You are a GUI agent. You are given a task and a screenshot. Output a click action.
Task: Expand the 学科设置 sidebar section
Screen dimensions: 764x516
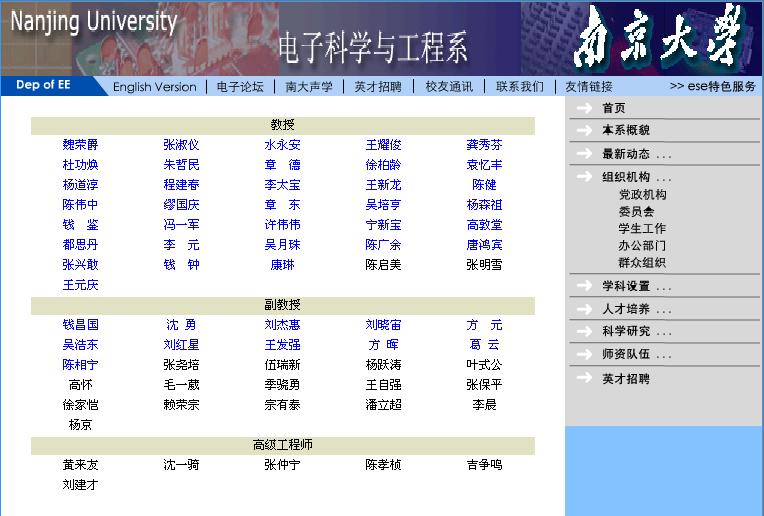pyautogui.click(x=636, y=287)
